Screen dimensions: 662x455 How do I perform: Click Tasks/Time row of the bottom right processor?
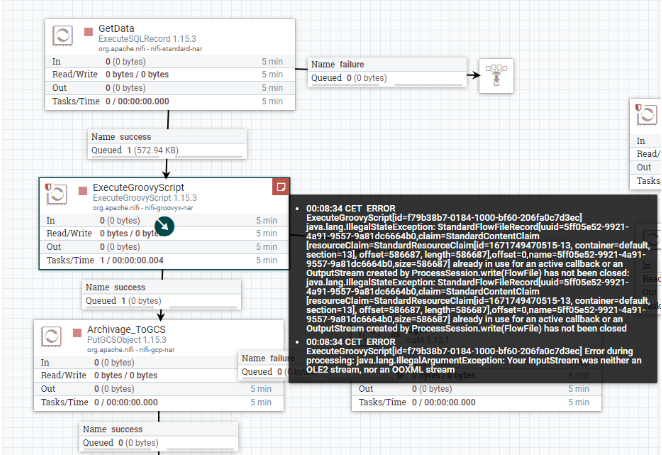tap(477, 402)
